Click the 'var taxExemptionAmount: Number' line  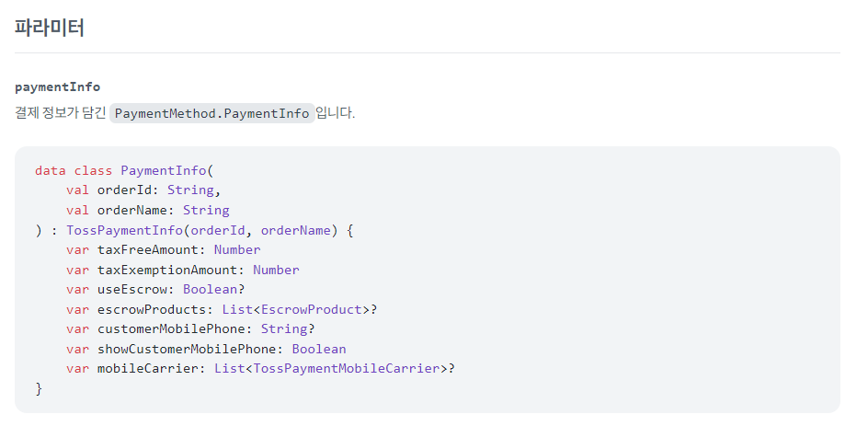(x=183, y=270)
